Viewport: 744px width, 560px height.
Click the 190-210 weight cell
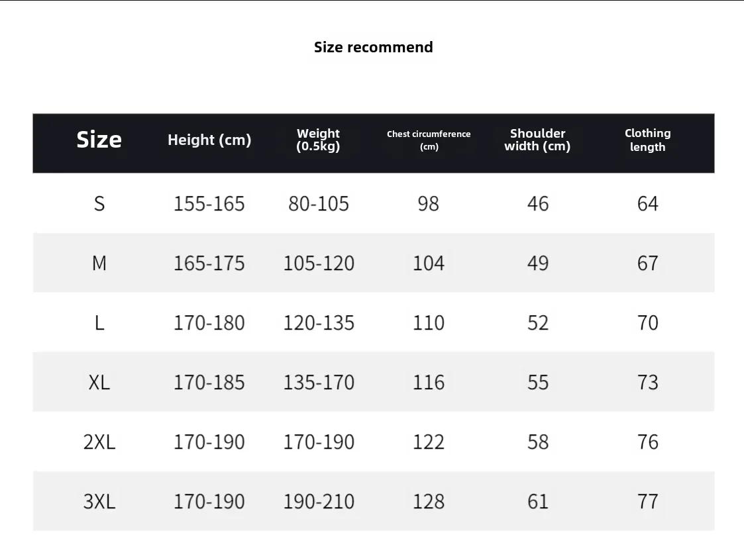click(x=319, y=501)
